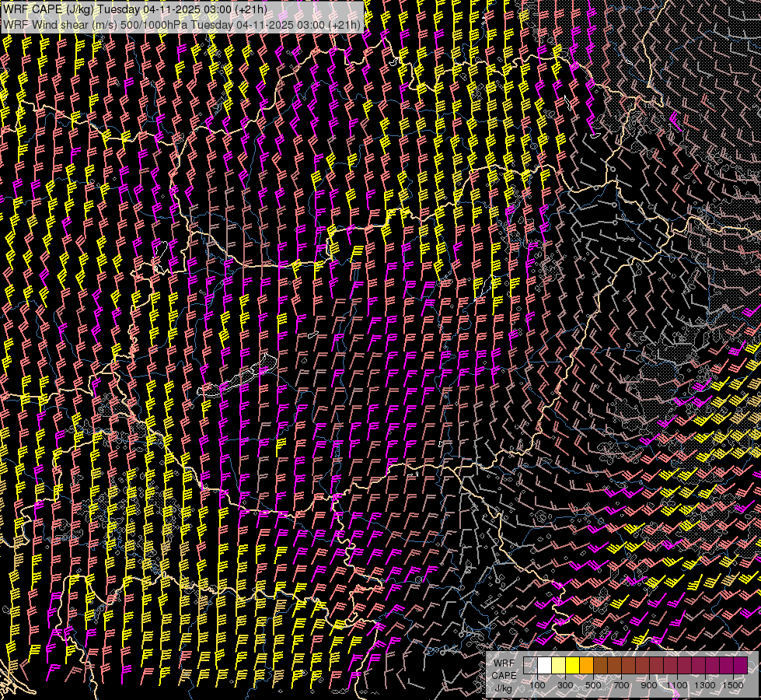Screen dimensions: 761x700
Task: Select the last purple swatch in legend
Action: tap(740, 665)
